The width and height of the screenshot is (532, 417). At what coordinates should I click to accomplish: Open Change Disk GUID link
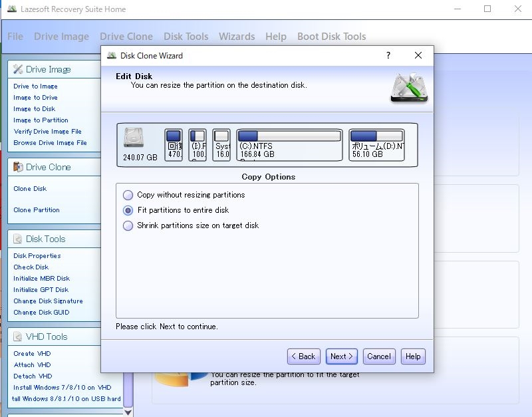click(x=41, y=313)
